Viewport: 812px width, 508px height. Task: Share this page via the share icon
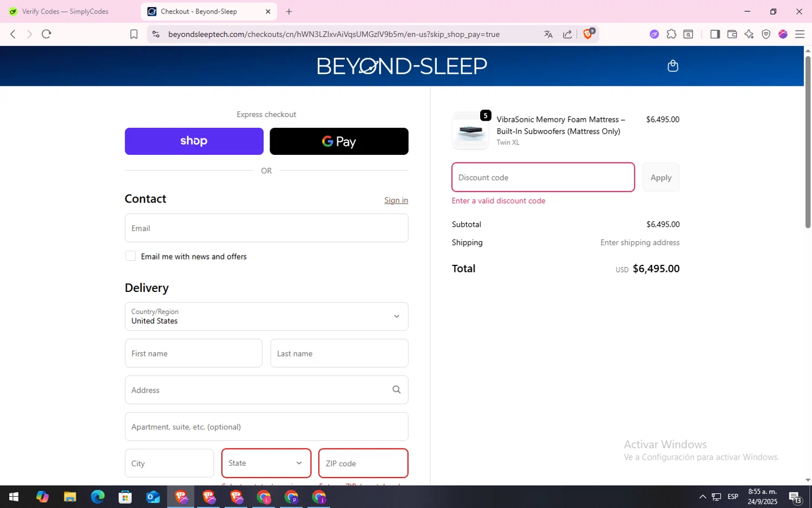[x=567, y=34]
